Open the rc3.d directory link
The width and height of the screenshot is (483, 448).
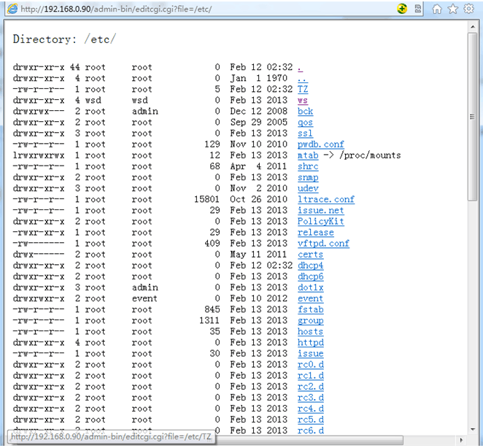pyautogui.click(x=310, y=398)
